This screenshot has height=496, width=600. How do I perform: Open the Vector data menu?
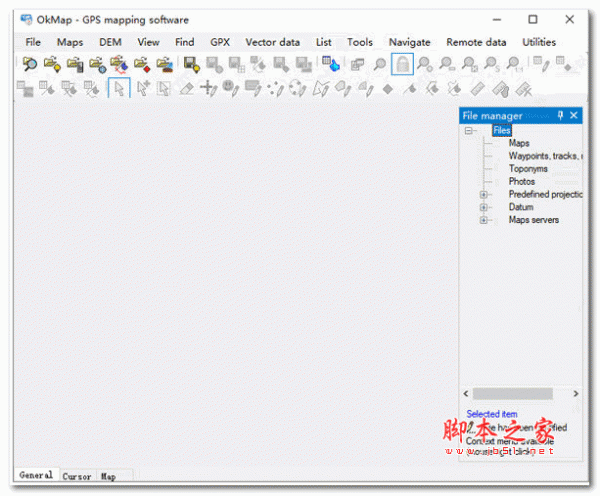click(272, 42)
